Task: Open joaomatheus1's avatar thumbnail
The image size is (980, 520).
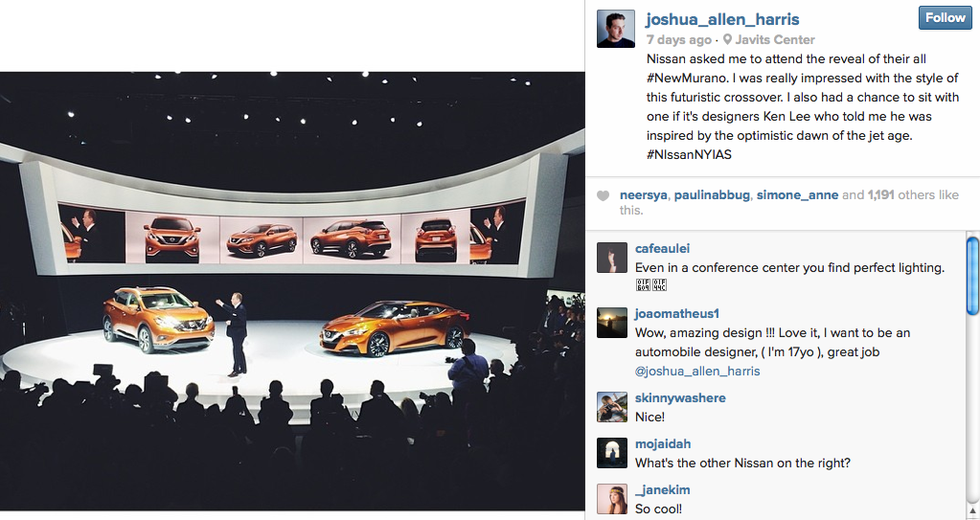Action: point(612,323)
